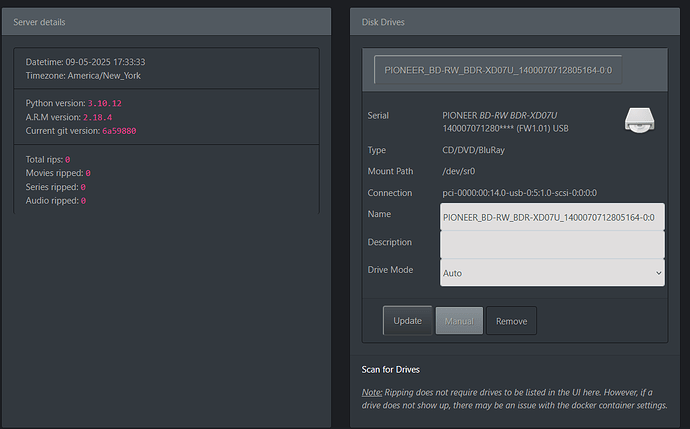690x429 pixels.
Task: Select the PIONEER_BD-RW drive header tab
Action: click(x=498, y=71)
